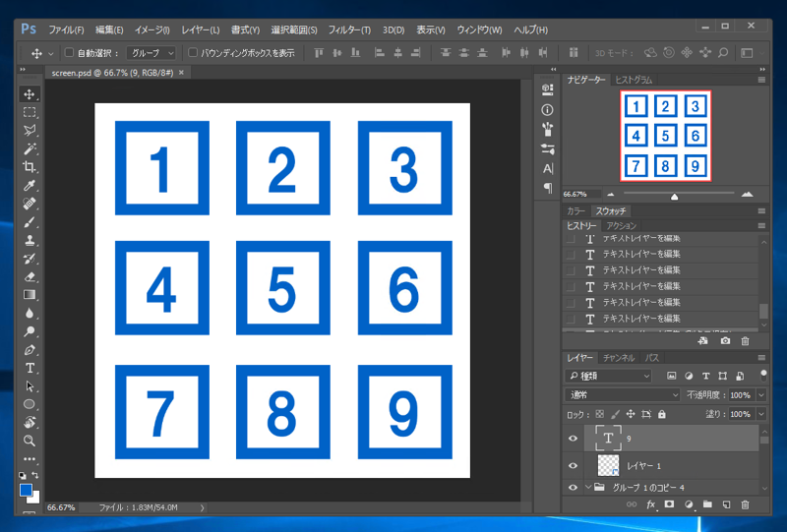Open the Character panel icon
The height and width of the screenshot is (532, 787).
[548, 168]
